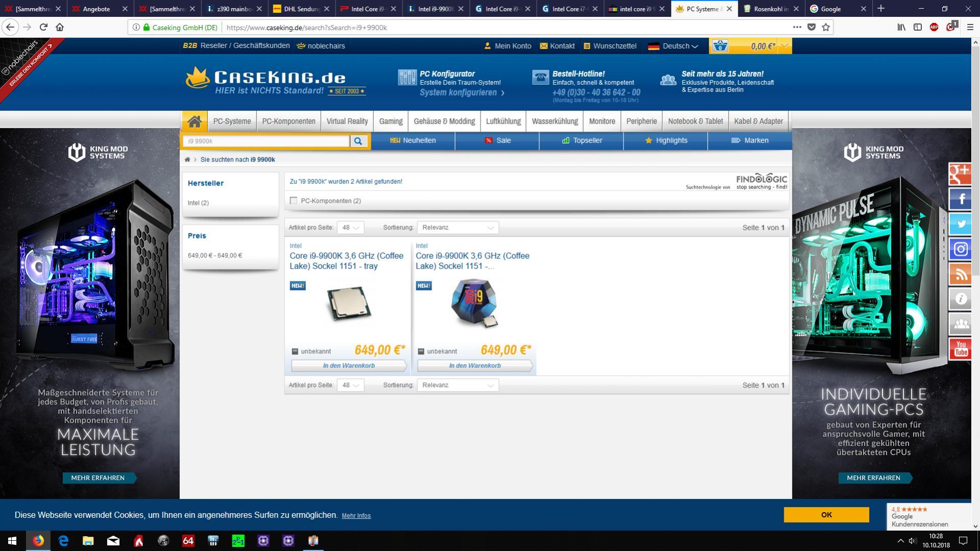980x551 pixels.
Task: Open the PC-Systeme menu
Action: pyautogui.click(x=232, y=122)
